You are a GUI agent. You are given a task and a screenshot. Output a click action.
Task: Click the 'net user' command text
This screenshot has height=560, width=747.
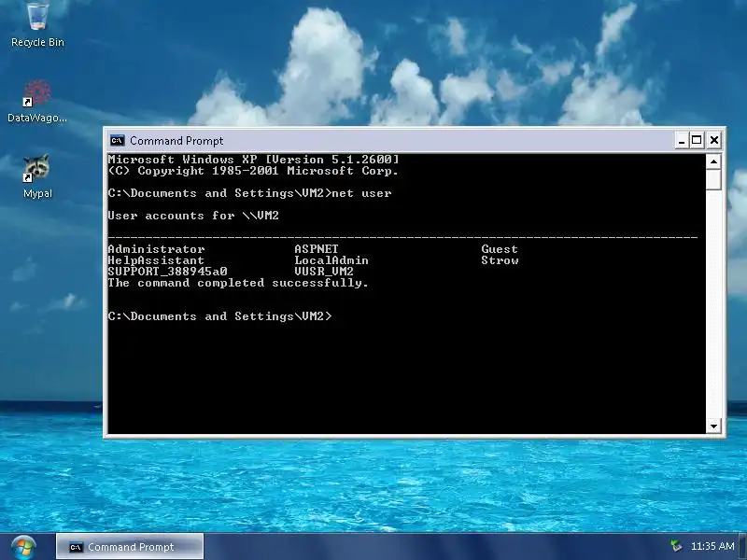point(361,193)
